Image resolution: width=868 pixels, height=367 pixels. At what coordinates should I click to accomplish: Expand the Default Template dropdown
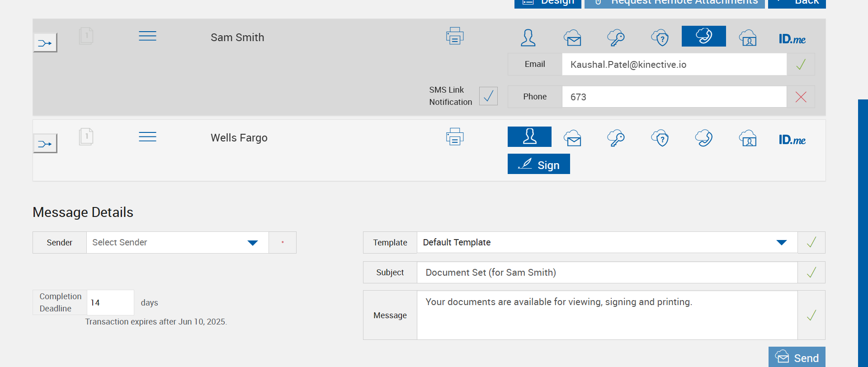[607, 243]
